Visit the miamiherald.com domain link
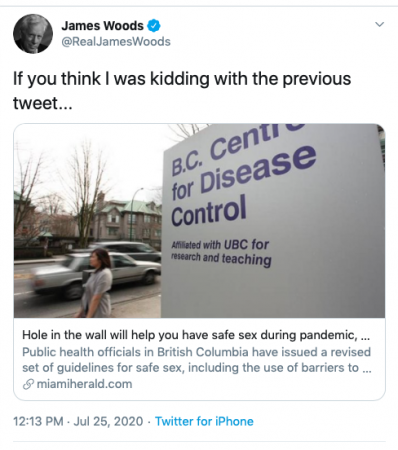 coord(84,384)
